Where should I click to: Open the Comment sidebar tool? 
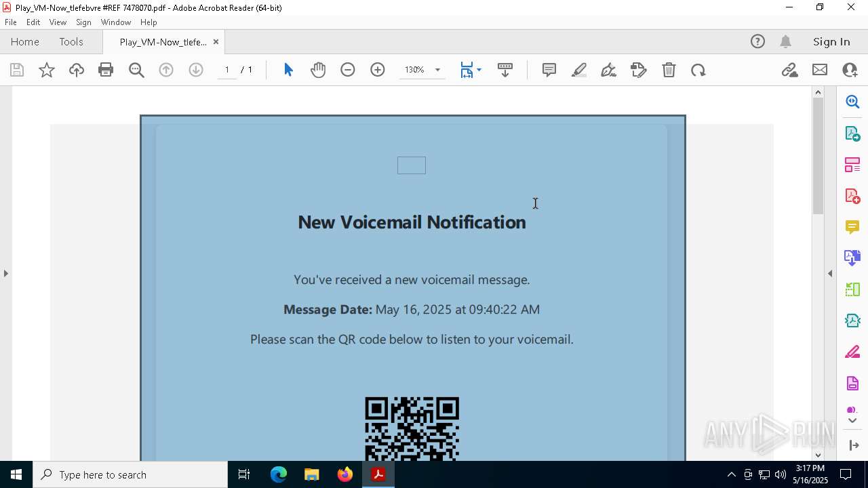852,227
